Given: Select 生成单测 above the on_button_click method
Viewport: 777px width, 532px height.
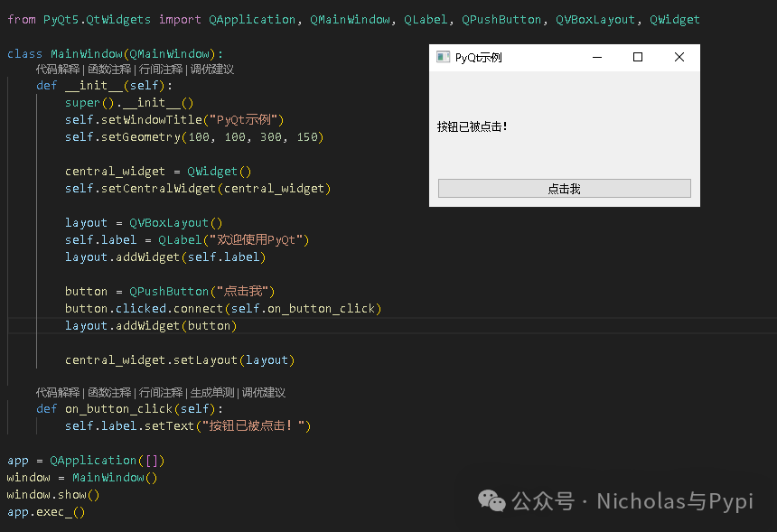Looking at the screenshot, I should (212, 393).
